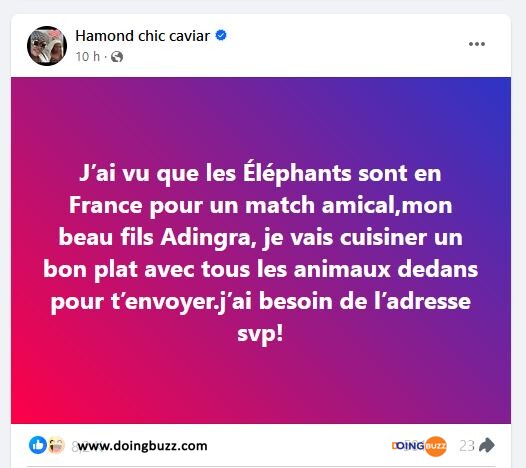Click the www.doingbuzz.com watermark text
Viewport: 526px width, 468px height.
(x=143, y=446)
